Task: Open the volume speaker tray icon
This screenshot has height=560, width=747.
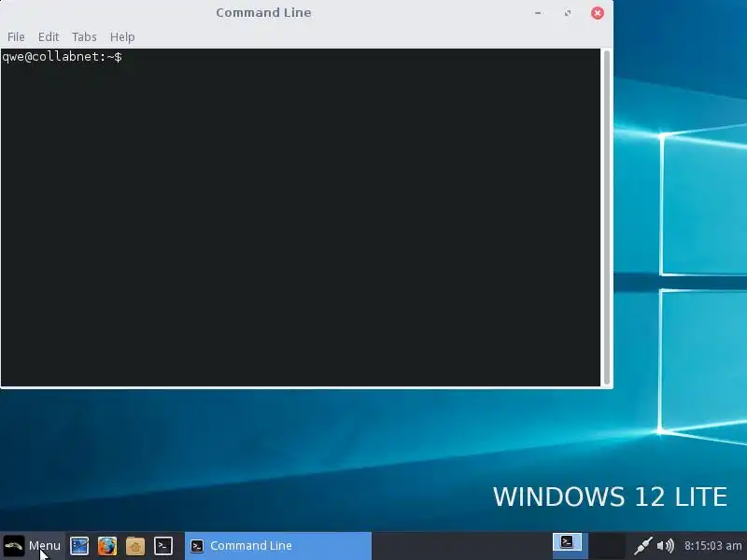Action: pos(665,546)
